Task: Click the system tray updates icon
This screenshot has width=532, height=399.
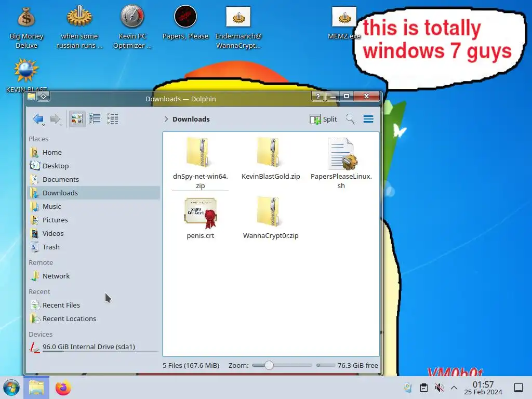Action: click(x=408, y=388)
